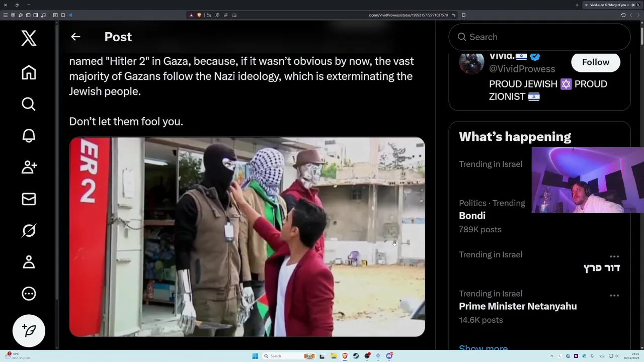
Task: Go back using the Post arrow
Action: pos(75,37)
